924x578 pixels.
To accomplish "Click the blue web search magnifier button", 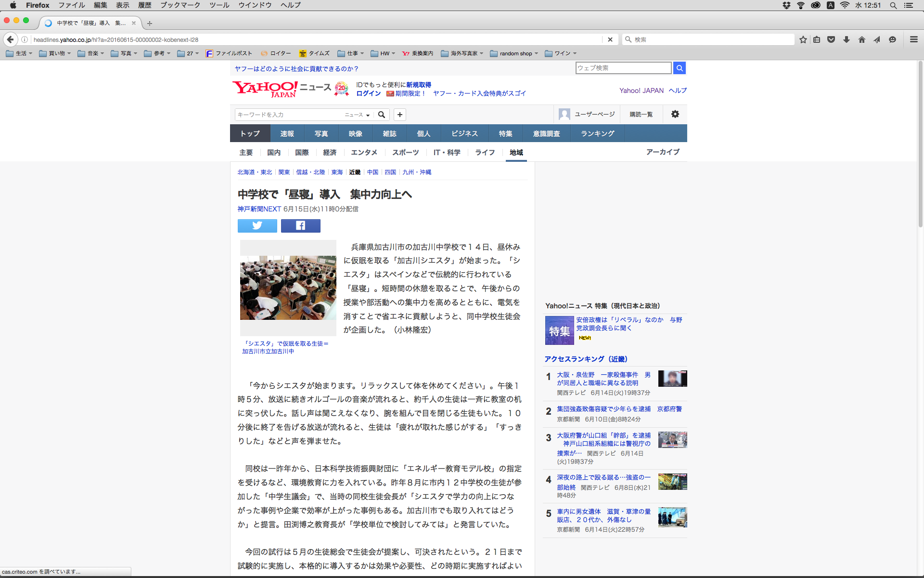I will 679,68.
